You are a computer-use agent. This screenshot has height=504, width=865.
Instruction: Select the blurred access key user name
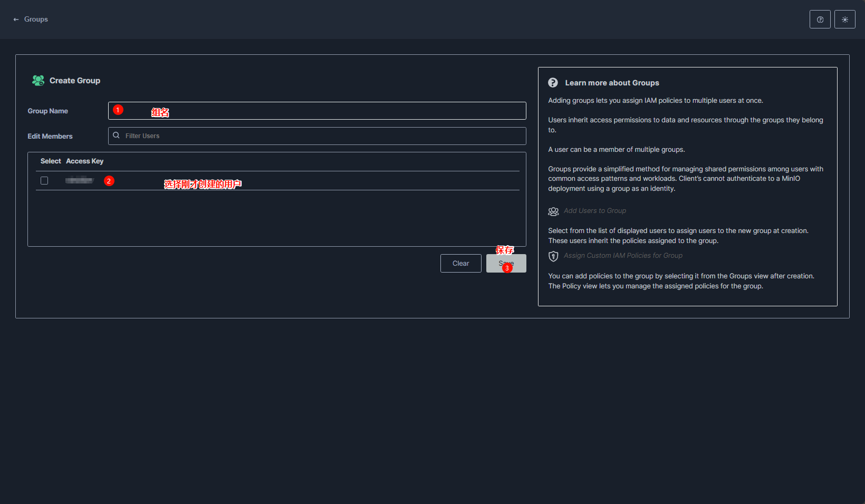point(79,181)
